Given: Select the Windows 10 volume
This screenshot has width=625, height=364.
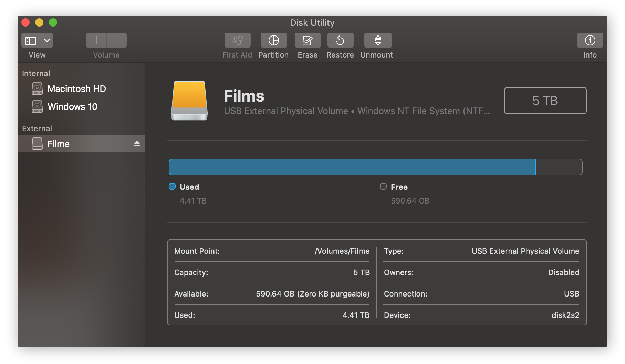Looking at the screenshot, I should point(72,106).
